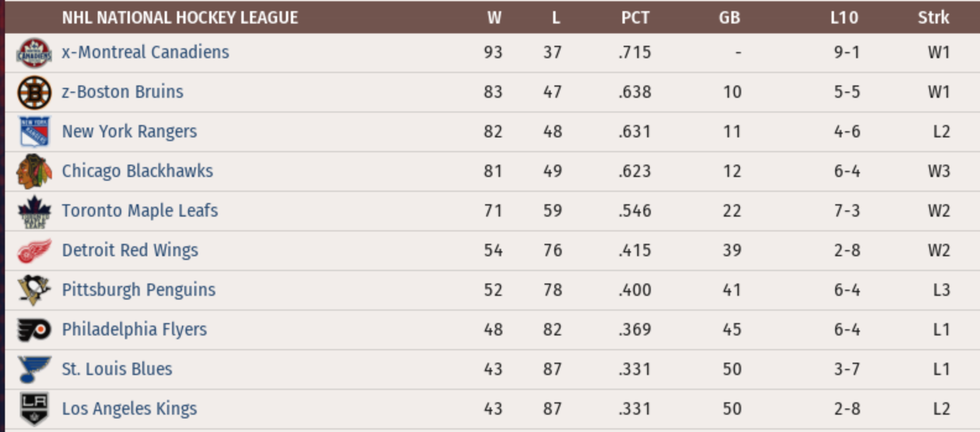Select the New York Rangers link
The height and width of the screenshot is (432, 980).
[x=129, y=131]
